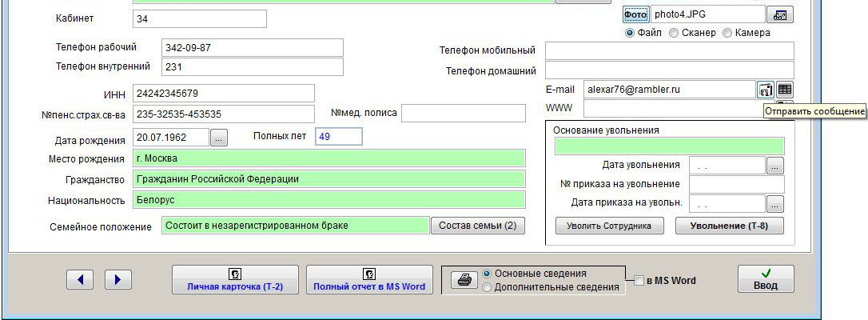This screenshot has width=868, height=320.
Task: Click the Дата рождения date field
Action: (x=171, y=138)
